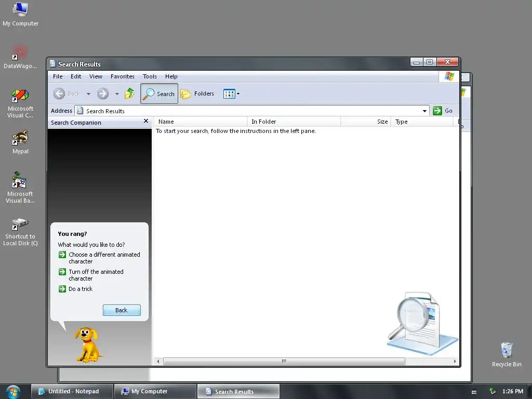Close the Search Companion pane
Image resolution: width=532 pixels, height=399 pixels.
tap(146, 121)
